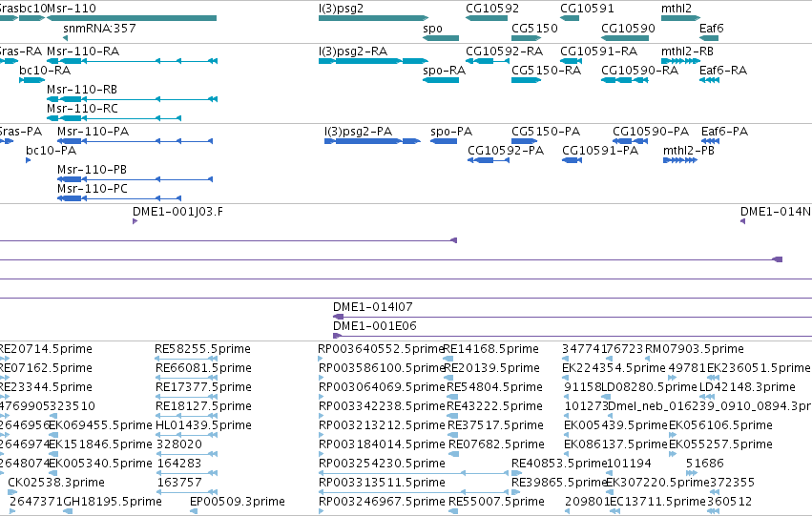Click the RE54804.5prime EST label

pos(494,387)
